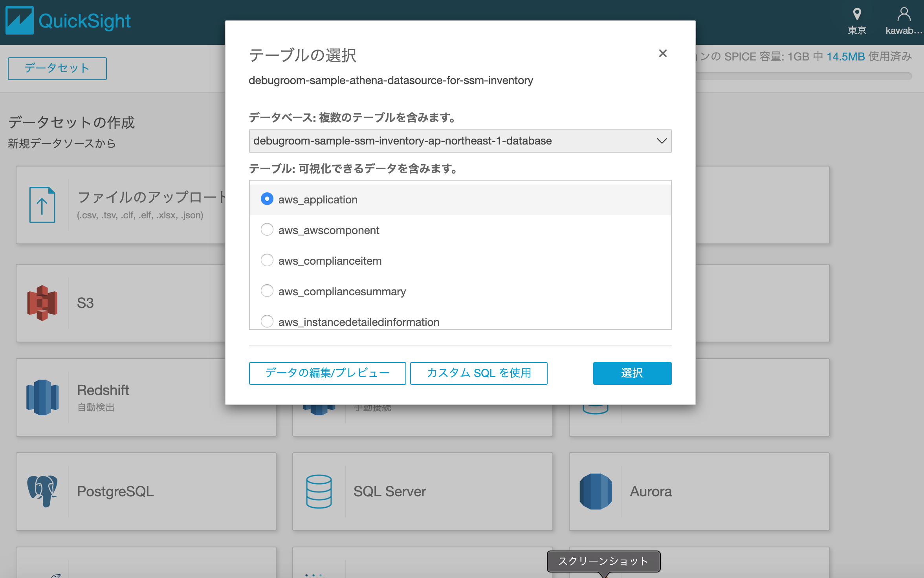Click the Aurora database icon

[595, 492]
